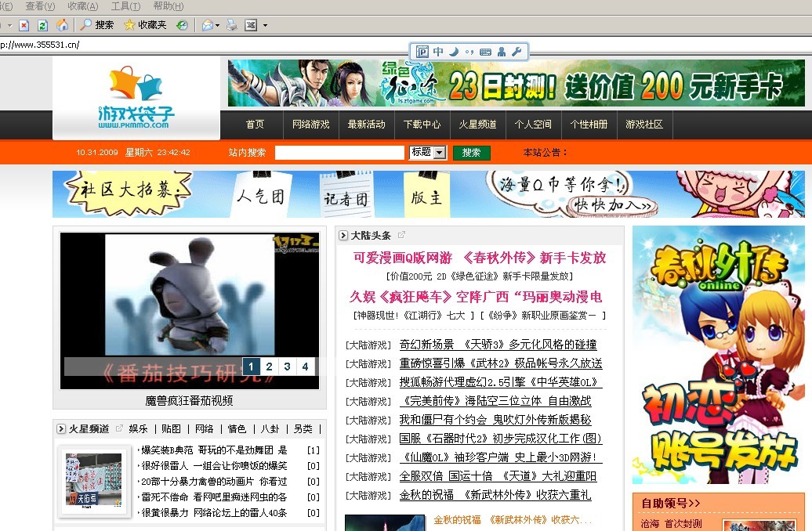The width and height of the screenshot is (812, 531).
Task: Click the arrow icon beside 大陆头条
Action: (343, 236)
